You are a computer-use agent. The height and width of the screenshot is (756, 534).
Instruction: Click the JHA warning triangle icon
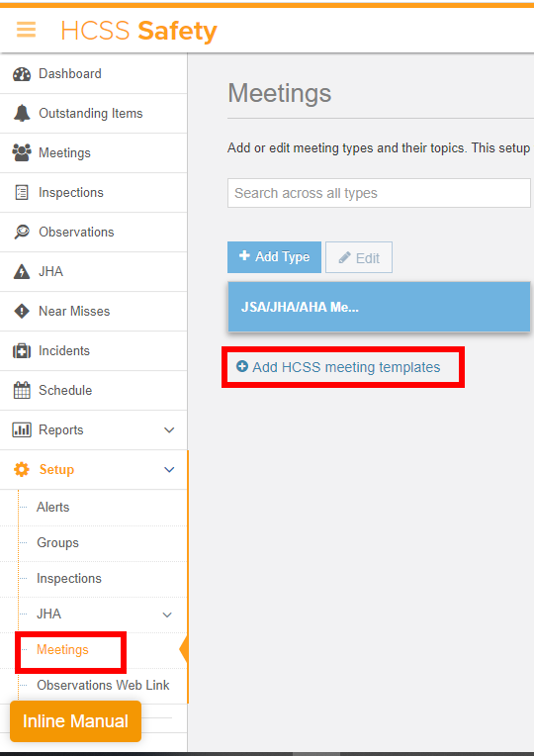(x=22, y=271)
